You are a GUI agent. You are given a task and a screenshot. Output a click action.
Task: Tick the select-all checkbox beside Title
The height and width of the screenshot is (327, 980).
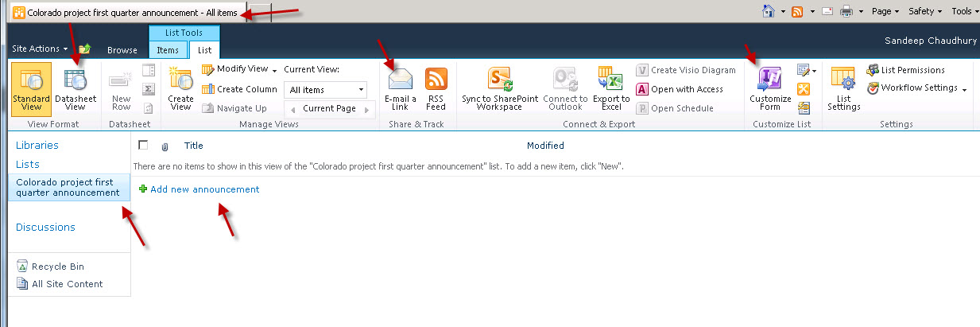143,146
